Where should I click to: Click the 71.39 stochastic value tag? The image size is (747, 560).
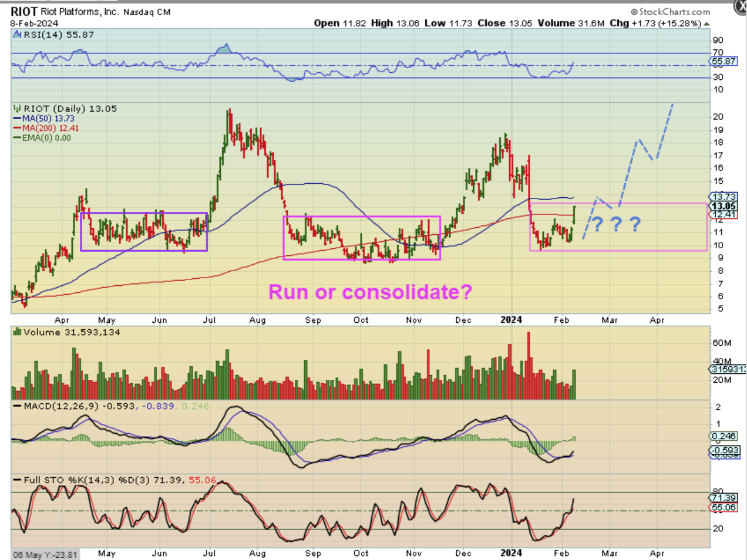click(723, 498)
